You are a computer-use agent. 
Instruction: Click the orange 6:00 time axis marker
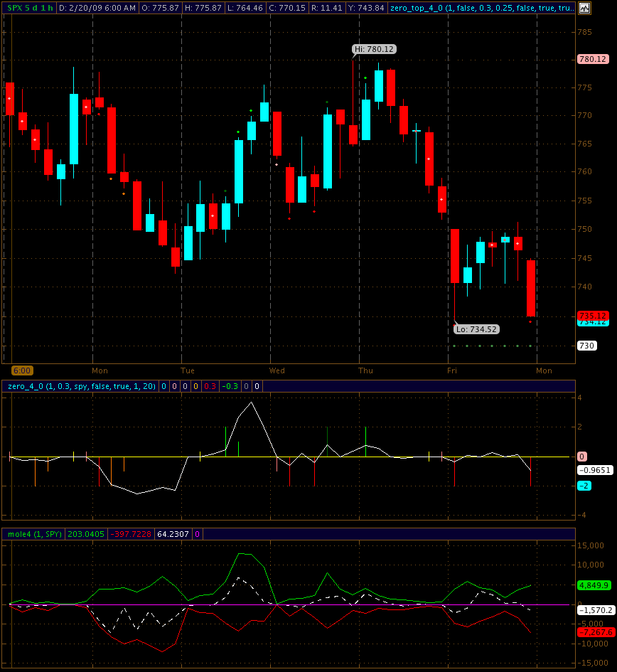(21, 370)
